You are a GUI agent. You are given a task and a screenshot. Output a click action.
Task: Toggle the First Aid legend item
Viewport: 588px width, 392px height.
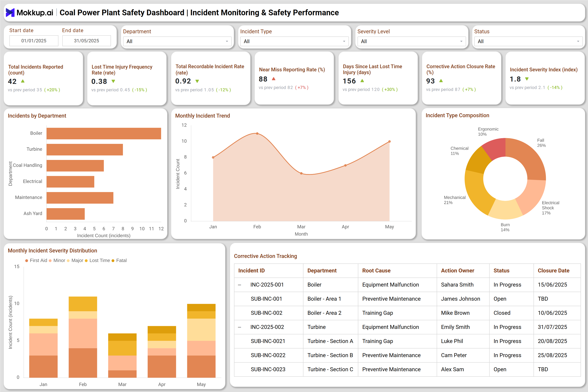(x=36, y=260)
